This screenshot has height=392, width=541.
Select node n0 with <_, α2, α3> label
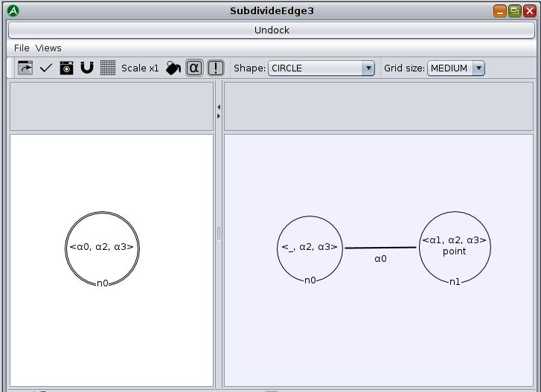[310, 249]
